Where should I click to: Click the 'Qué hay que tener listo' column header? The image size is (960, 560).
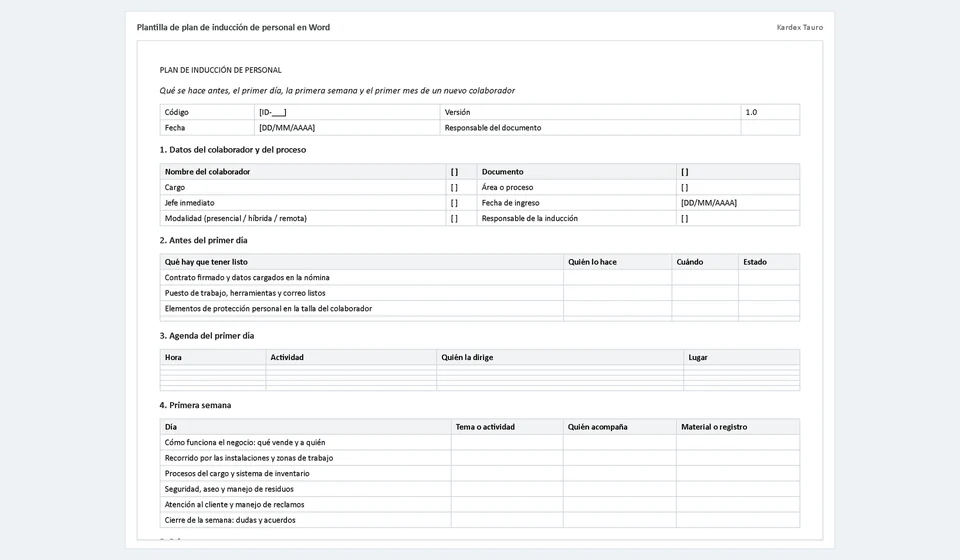tap(361, 262)
